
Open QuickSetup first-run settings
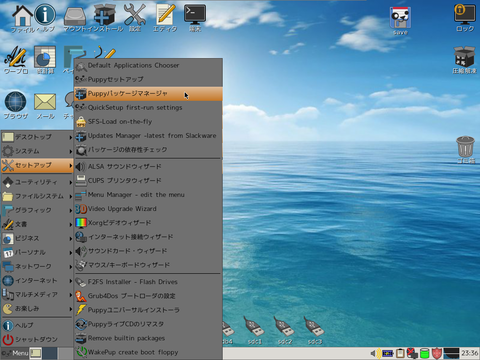point(148,108)
